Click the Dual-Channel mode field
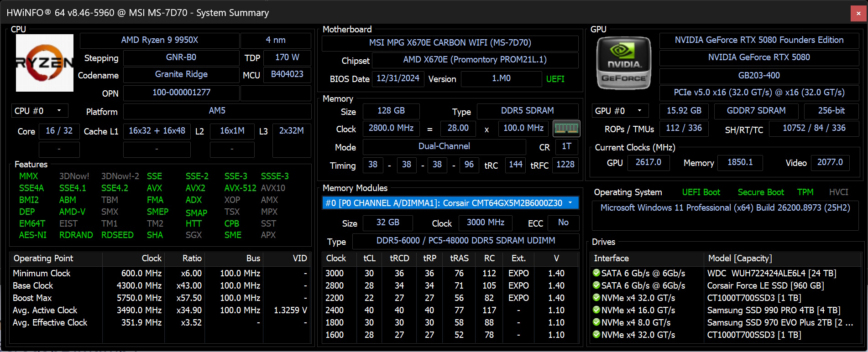 point(444,146)
